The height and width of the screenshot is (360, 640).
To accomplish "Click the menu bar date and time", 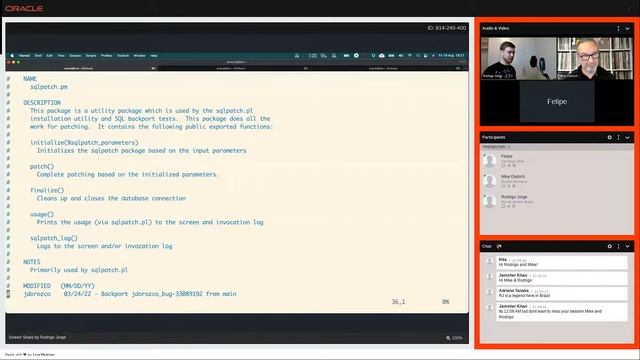I will 451,56.
